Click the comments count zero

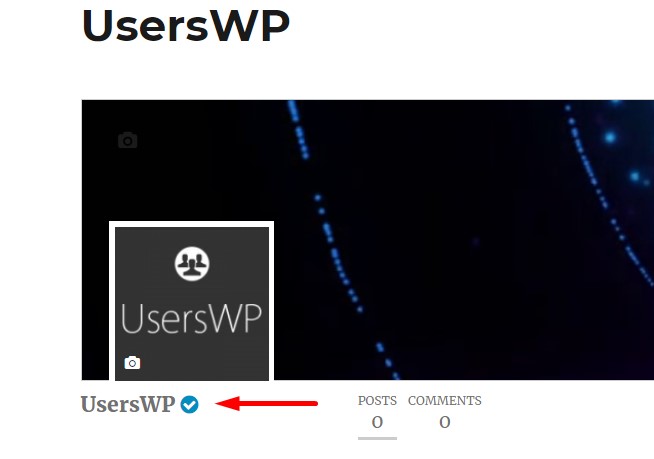(445, 422)
